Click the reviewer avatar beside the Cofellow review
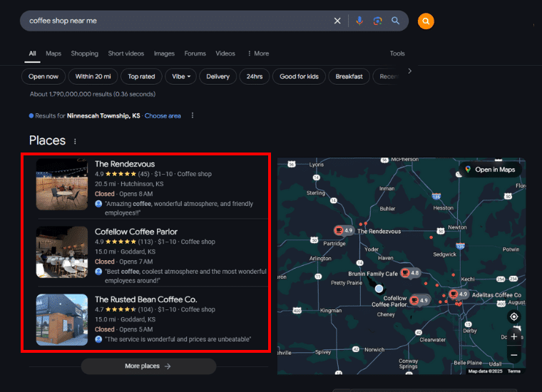Image resolution: width=542 pixels, height=392 pixels. [98, 272]
